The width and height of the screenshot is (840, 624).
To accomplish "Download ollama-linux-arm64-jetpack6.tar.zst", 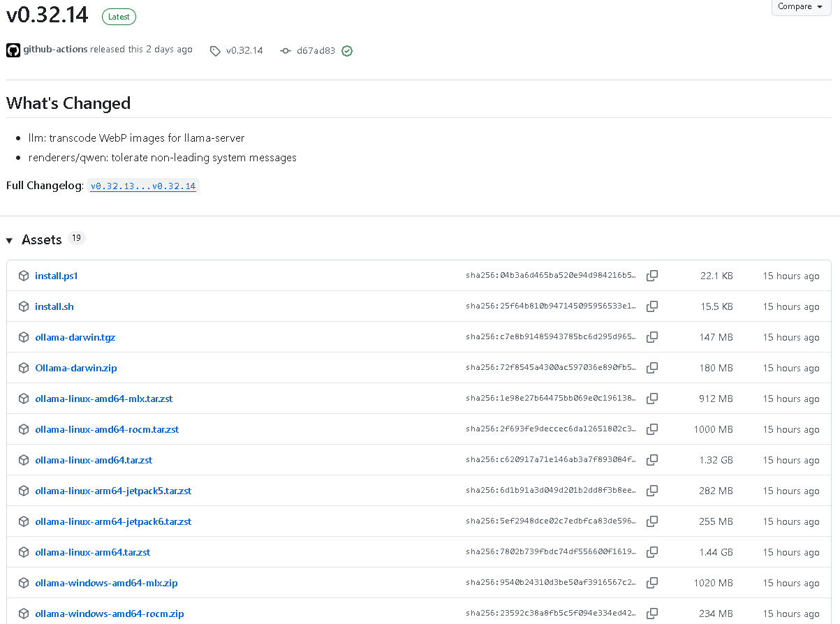I will tap(113, 521).
